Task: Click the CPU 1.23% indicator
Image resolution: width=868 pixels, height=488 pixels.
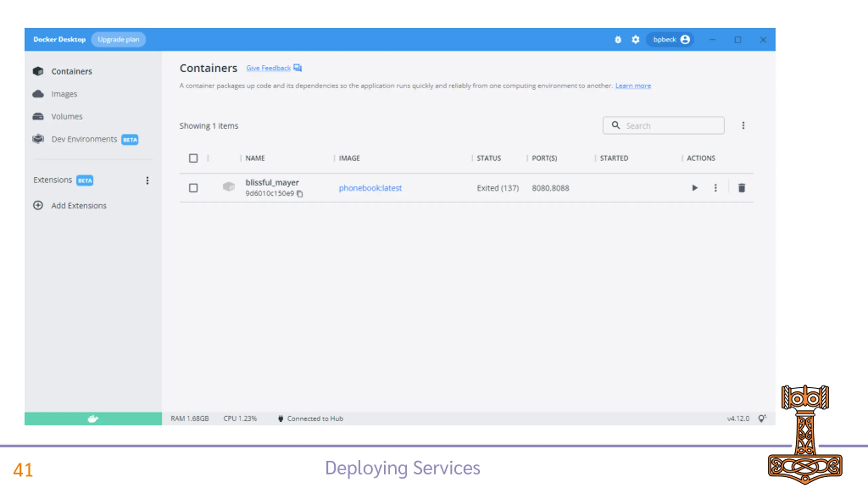Action: coord(240,419)
